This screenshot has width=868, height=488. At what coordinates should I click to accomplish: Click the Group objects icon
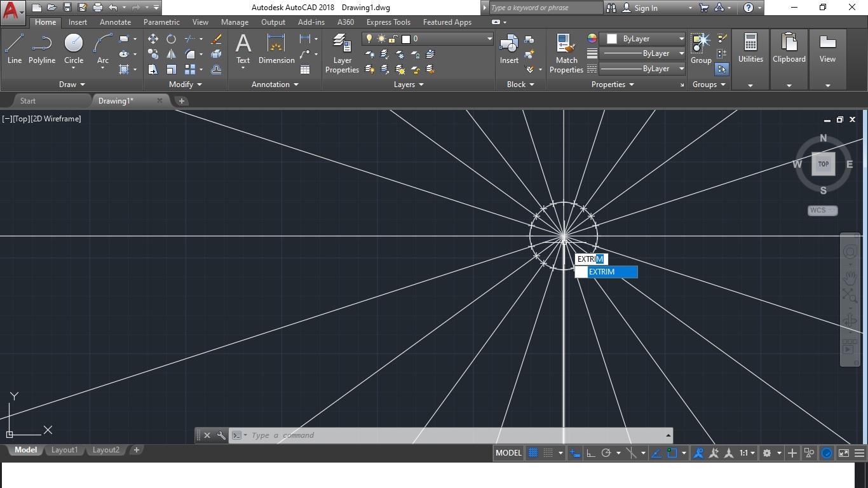[x=701, y=49]
